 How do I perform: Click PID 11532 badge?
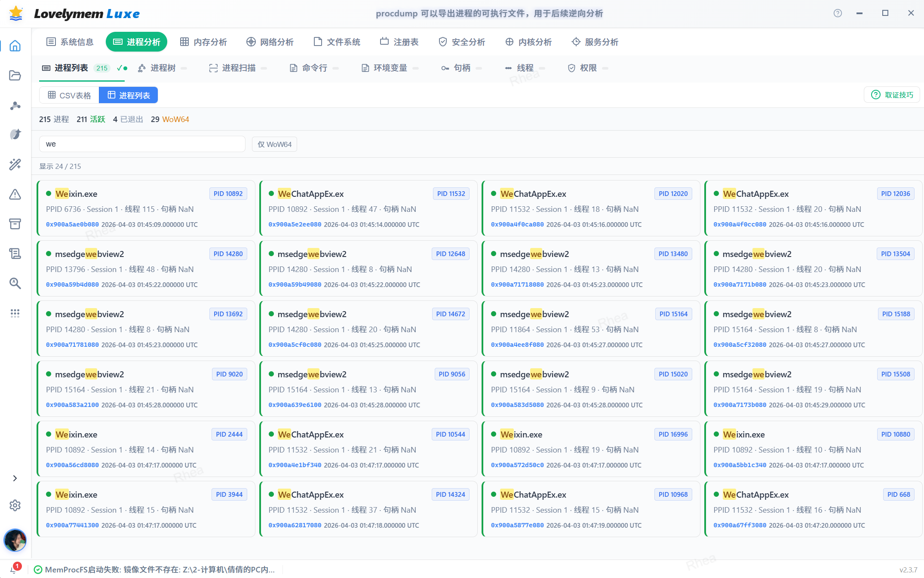(x=451, y=194)
